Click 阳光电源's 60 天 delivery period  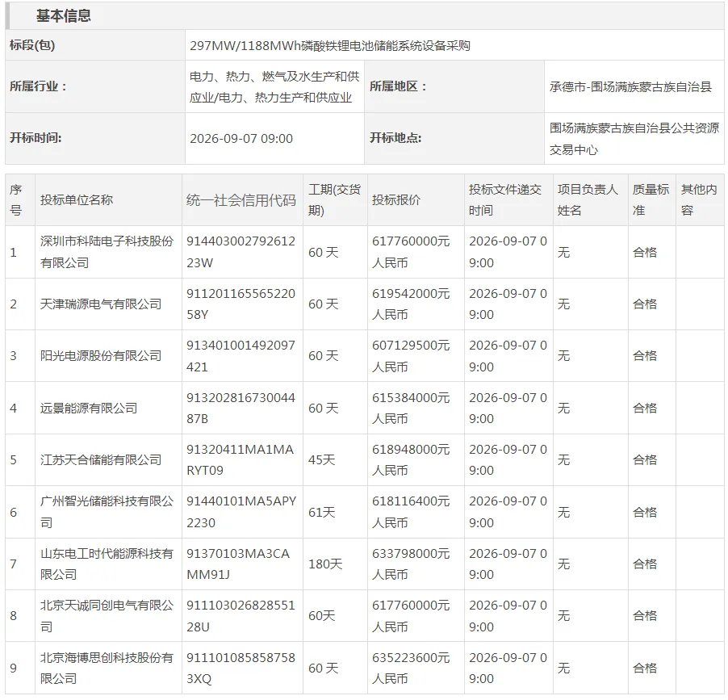pos(323,356)
